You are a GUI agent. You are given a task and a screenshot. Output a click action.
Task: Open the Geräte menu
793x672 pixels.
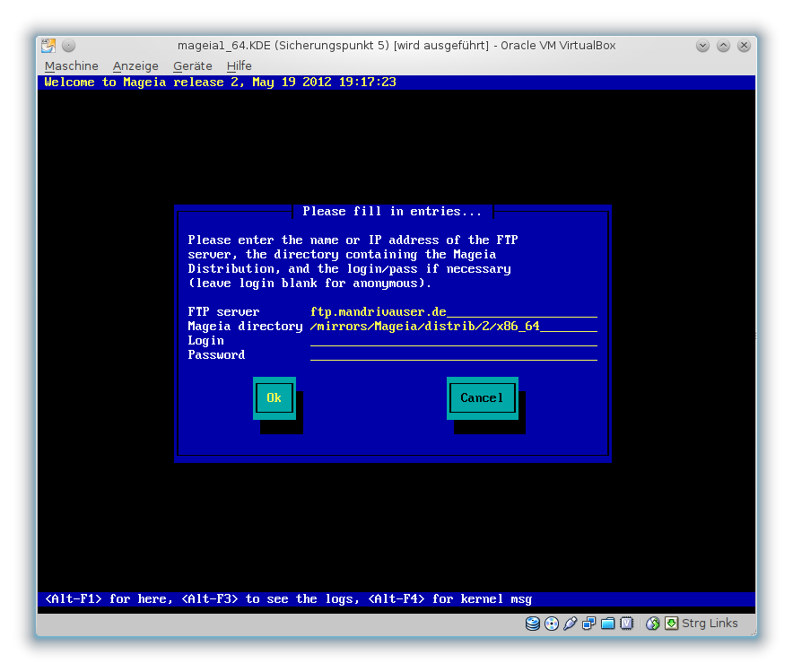point(192,66)
